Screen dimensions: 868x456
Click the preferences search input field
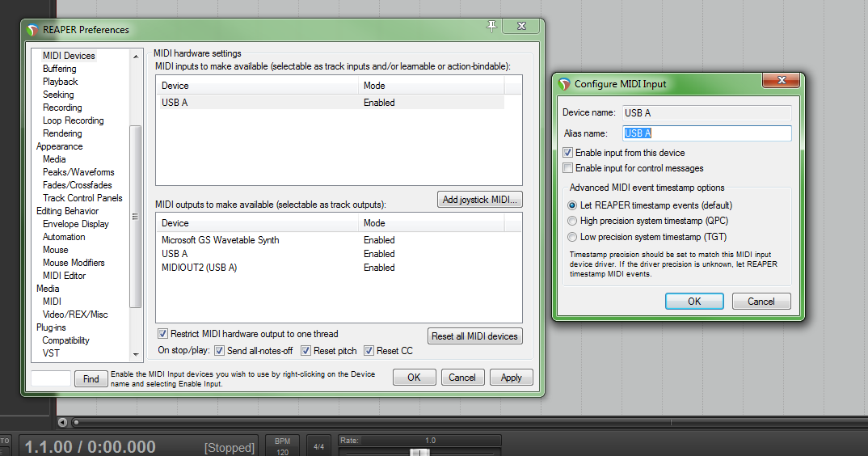(51, 379)
